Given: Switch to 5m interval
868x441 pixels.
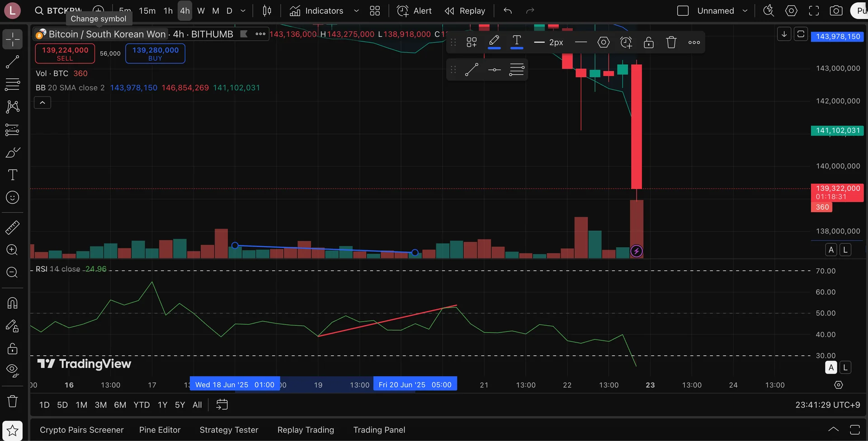Looking at the screenshot, I should click(x=125, y=10).
